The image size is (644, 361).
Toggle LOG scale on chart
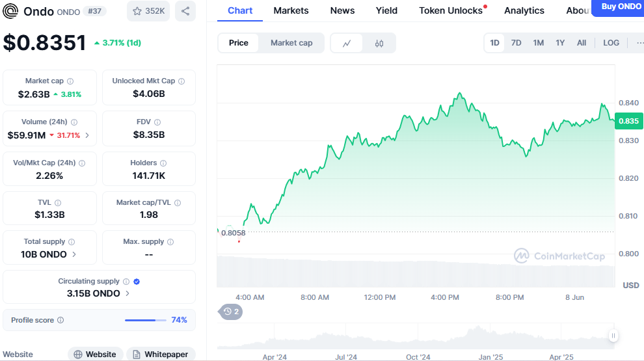(611, 43)
